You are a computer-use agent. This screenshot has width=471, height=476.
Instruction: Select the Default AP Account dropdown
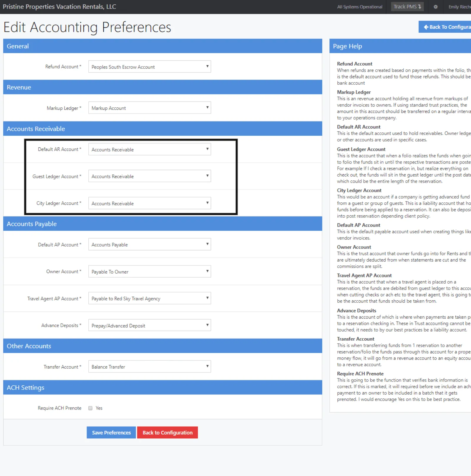[150, 244]
